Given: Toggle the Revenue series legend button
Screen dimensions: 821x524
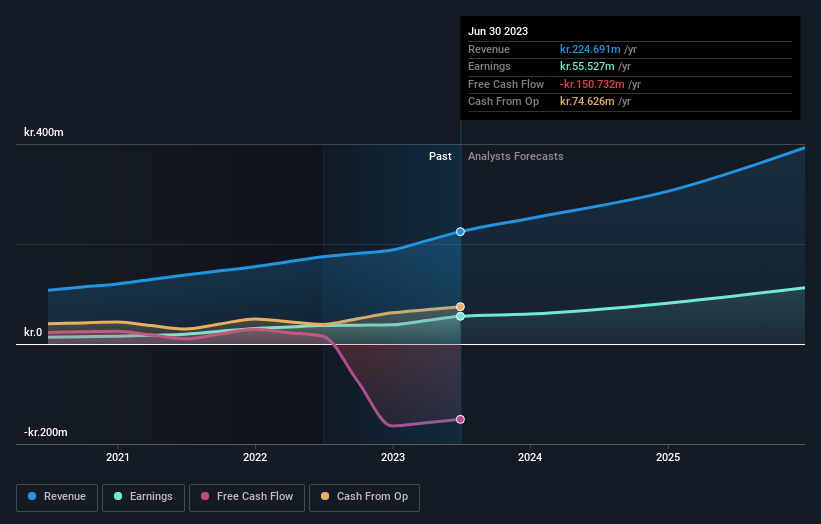Looking at the screenshot, I should pyautogui.click(x=57, y=497).
